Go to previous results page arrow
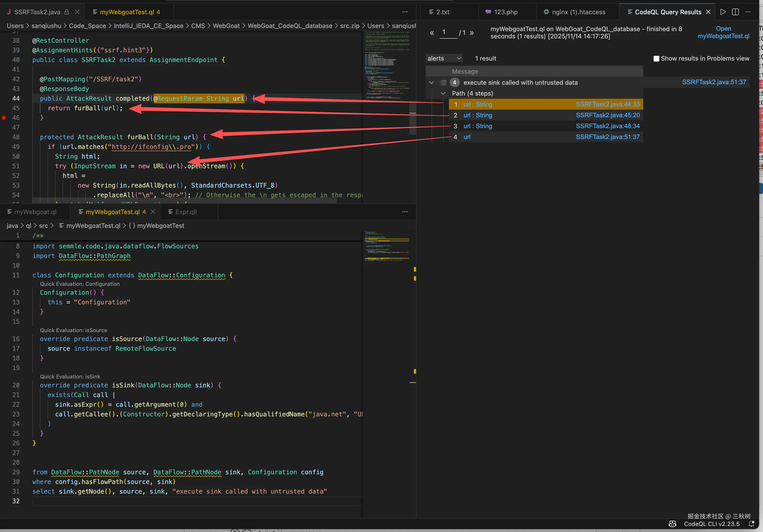This screenshot has height=532, width=763. pyautogui.click(x=432, y=33)
